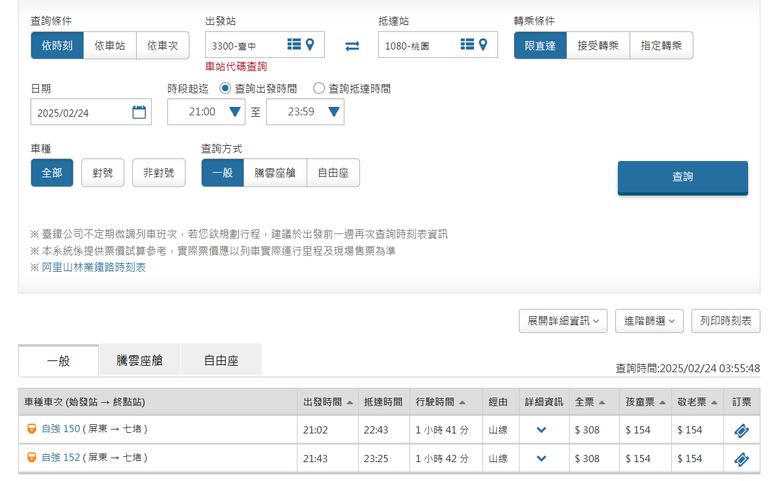Open 自強 152 train link
780x481 pixels.
coord(61,458)
